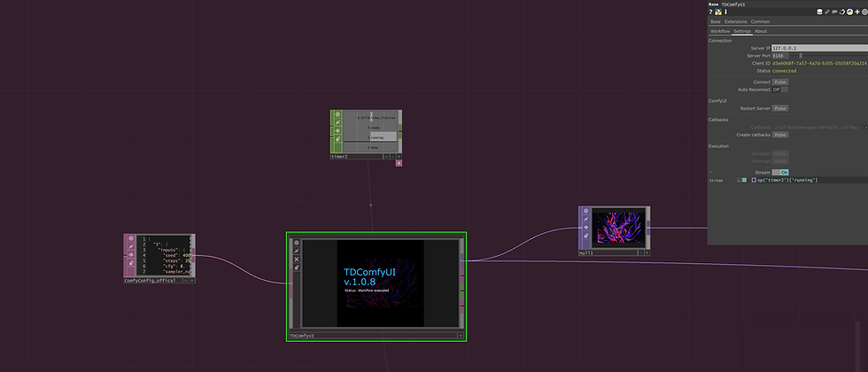Click Pulse button for Create callbacks
The image size is (868, 372).
click(780, 135)
